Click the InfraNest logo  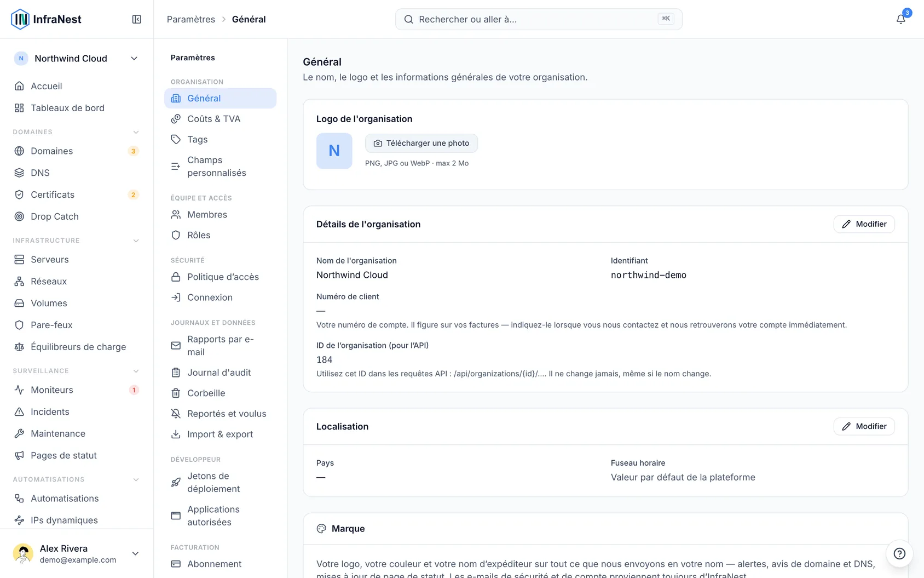point(46,19)
